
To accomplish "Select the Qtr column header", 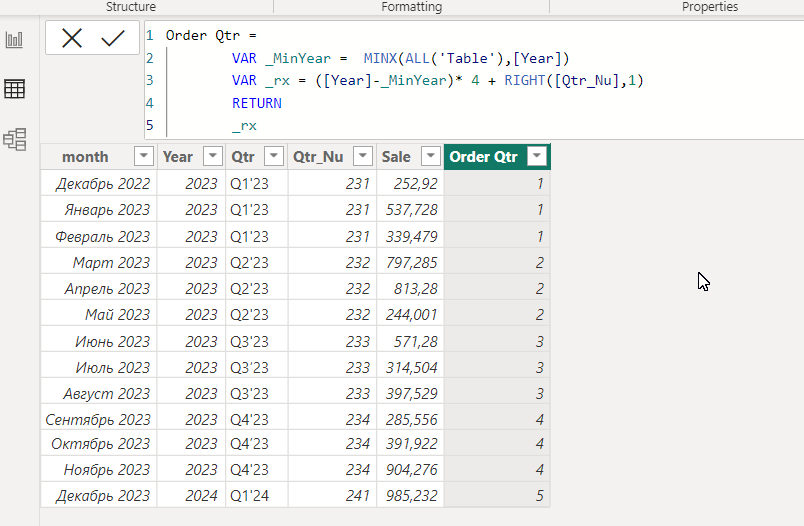I will click(243, 156).
